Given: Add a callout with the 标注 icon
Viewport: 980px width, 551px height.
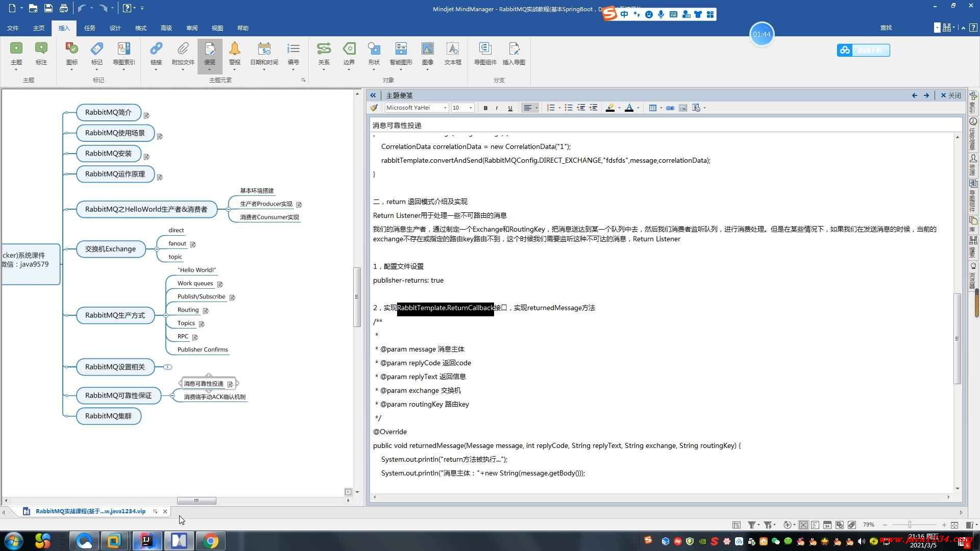Looking at the screenshot, I should (41, 54).
